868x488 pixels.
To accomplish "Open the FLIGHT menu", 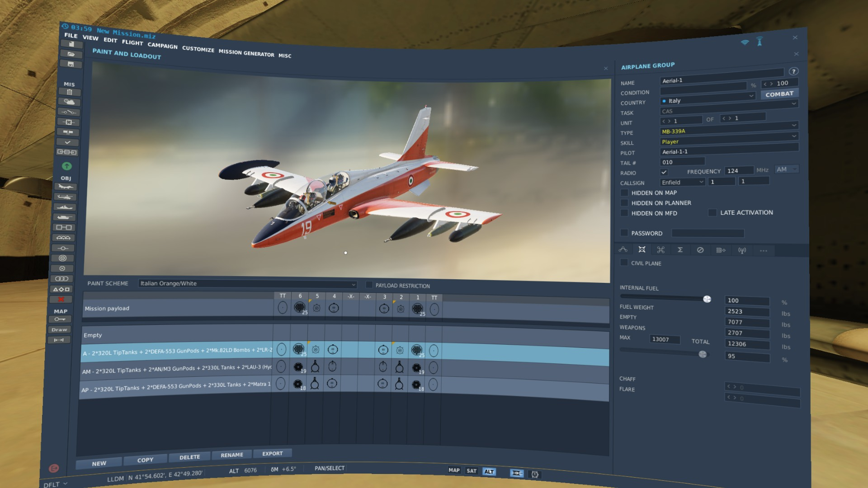I will coord(132,42).
